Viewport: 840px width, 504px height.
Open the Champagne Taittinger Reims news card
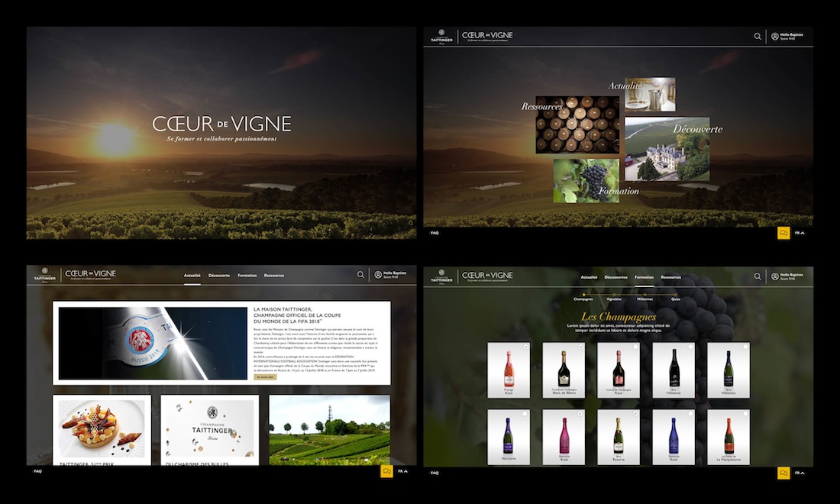tap(209, 431)
